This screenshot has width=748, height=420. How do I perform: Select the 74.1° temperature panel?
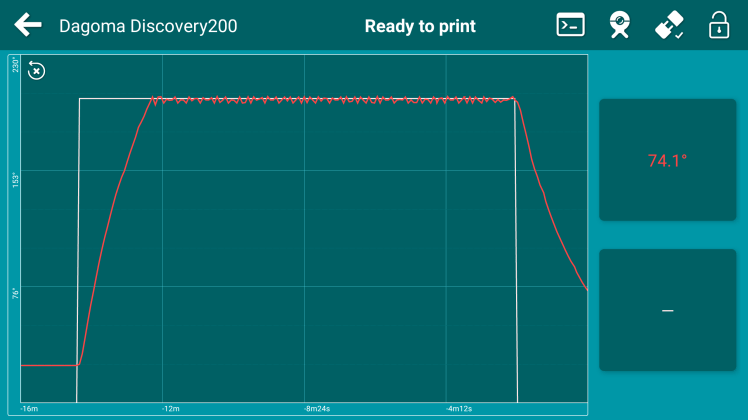[667, 160]
